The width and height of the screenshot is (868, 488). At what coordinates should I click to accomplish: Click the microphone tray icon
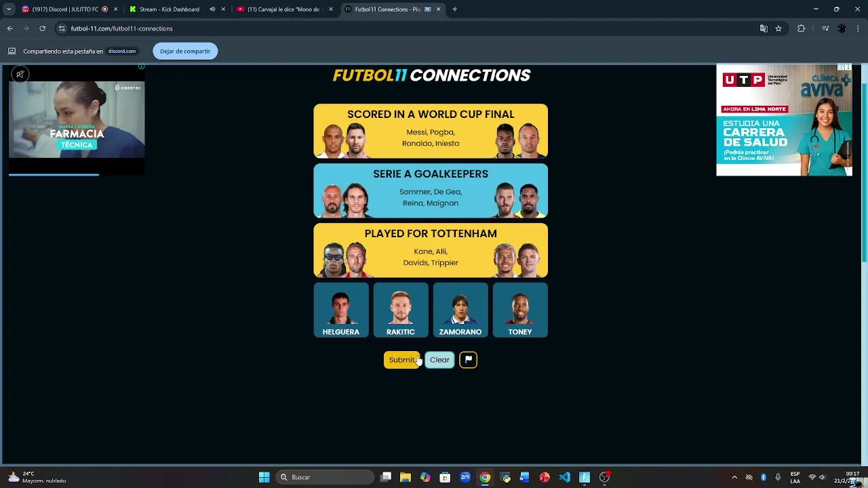(778, 477)
